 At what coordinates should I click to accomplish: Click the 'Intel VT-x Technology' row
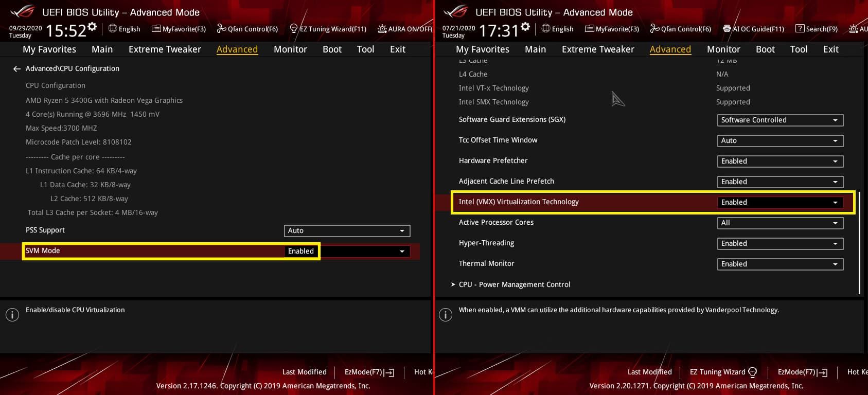click(x=605, y=88)
